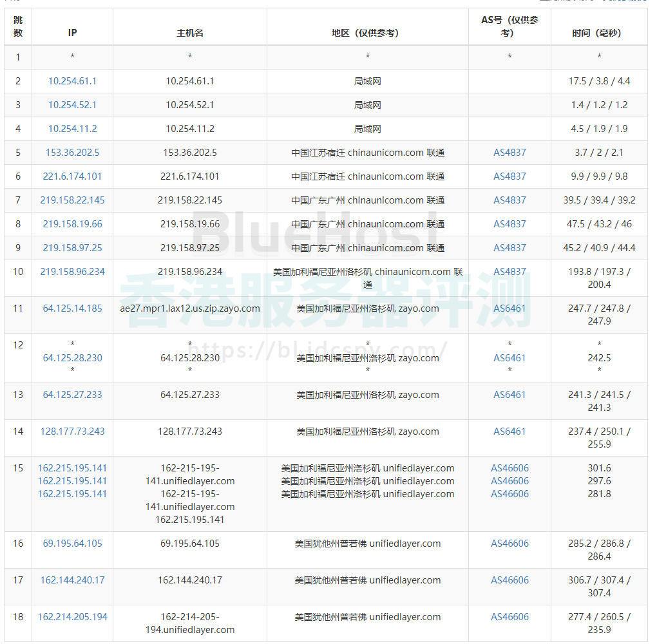The height and width of the screenshot is (644, 657).
Task: Open the 128.177.73.243 IP link
Action: coord(72,431)
